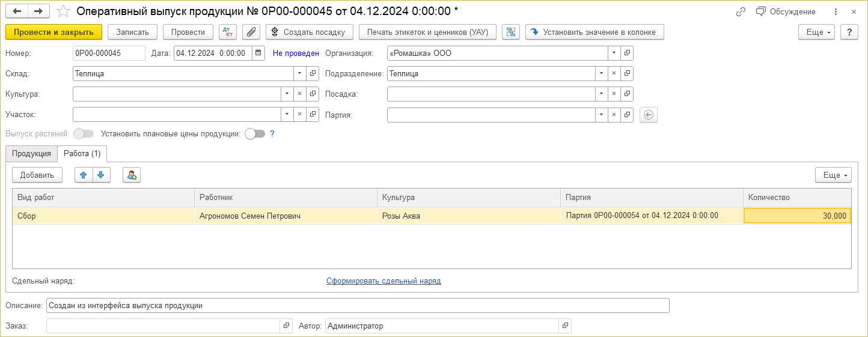Select Работа (1) tab
The width and height of the screenshot is (868, 337).
tap(82, 153)
